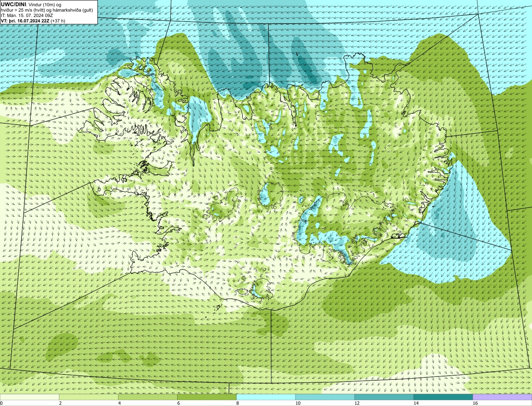Click the '8' label on the wind scale
Viewport: 532px width, 406px height.
[238, 403]
